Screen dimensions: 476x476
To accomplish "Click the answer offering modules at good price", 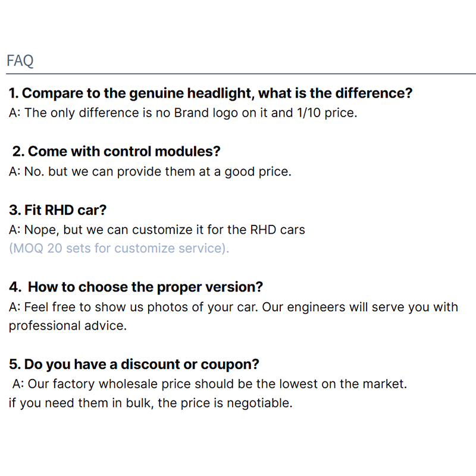I will 150,171.
